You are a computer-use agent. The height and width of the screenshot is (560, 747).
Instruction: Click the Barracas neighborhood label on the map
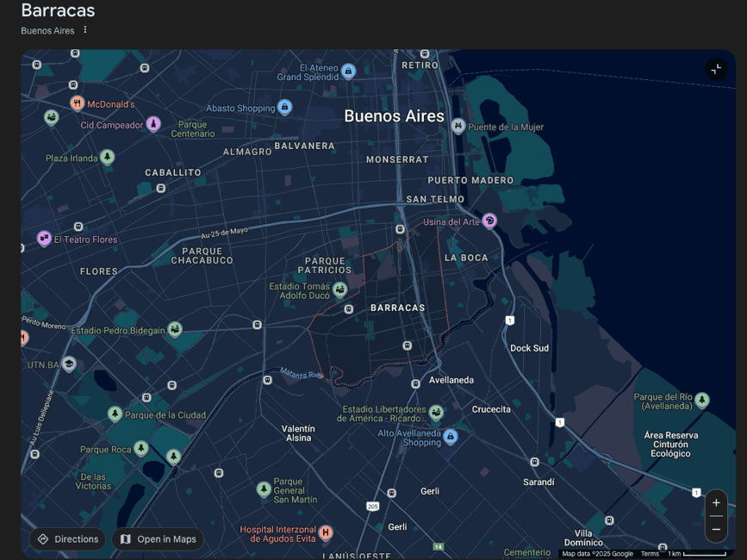(x=397, y=308)
